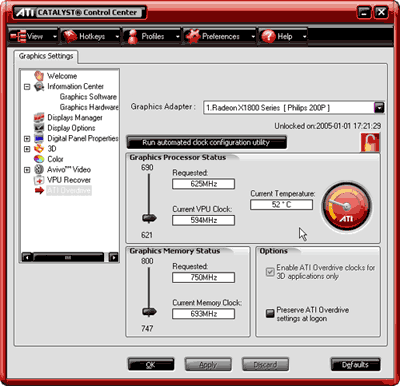The image size is (400, 386).
Task: Open the Help dropdown arrow
Action: (304, 37)
